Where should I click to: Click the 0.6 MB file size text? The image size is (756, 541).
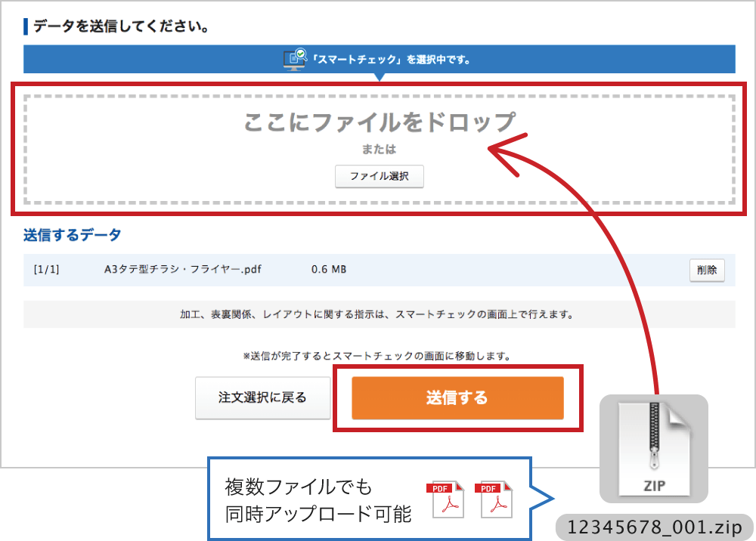[x=329, y=270]
